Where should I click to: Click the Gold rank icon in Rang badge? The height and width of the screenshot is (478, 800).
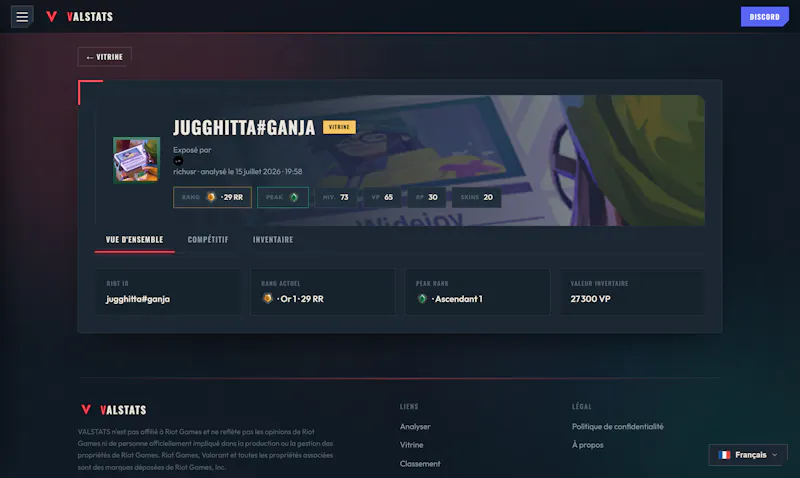click(x=211, y=197)
